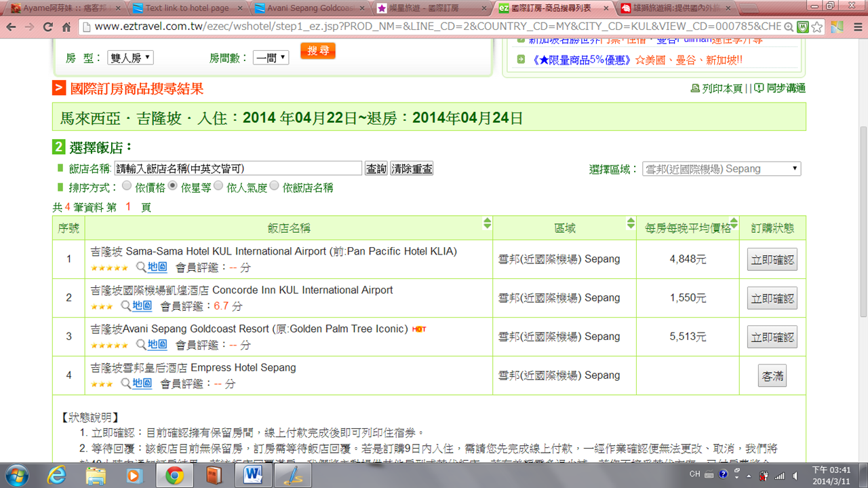868x488 pixels.
Task: Click the 列印本頁 print link
Action: pos(722,88)
